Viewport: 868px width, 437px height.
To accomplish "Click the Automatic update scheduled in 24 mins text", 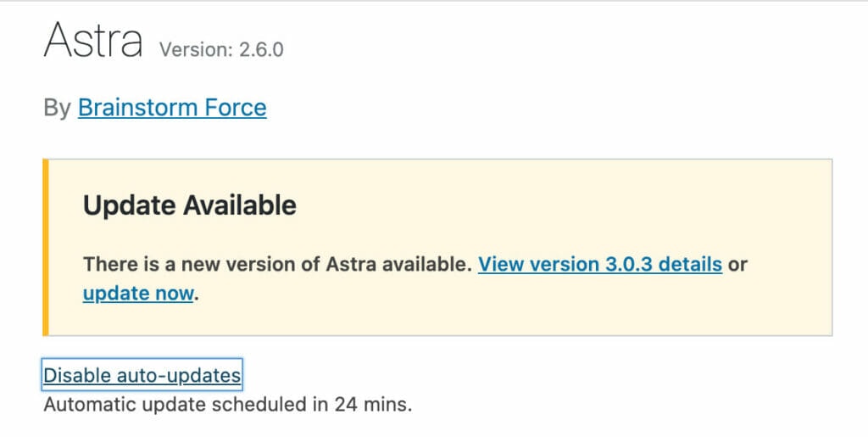I will (x=228, y=405).
